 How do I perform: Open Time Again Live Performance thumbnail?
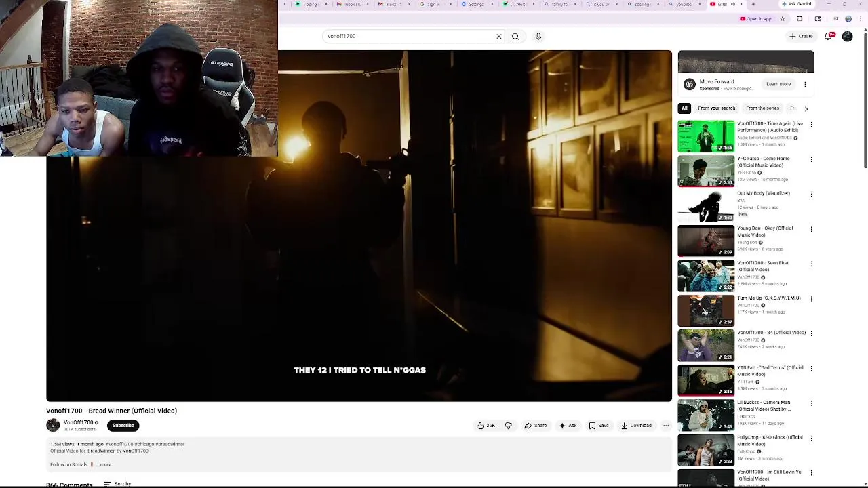click(x=706, y=136)
